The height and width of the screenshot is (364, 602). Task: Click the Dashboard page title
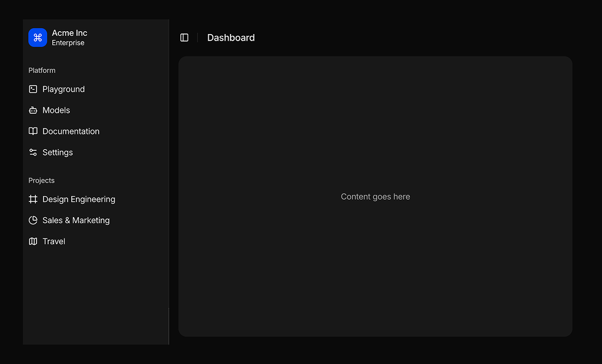coord(231,38)
